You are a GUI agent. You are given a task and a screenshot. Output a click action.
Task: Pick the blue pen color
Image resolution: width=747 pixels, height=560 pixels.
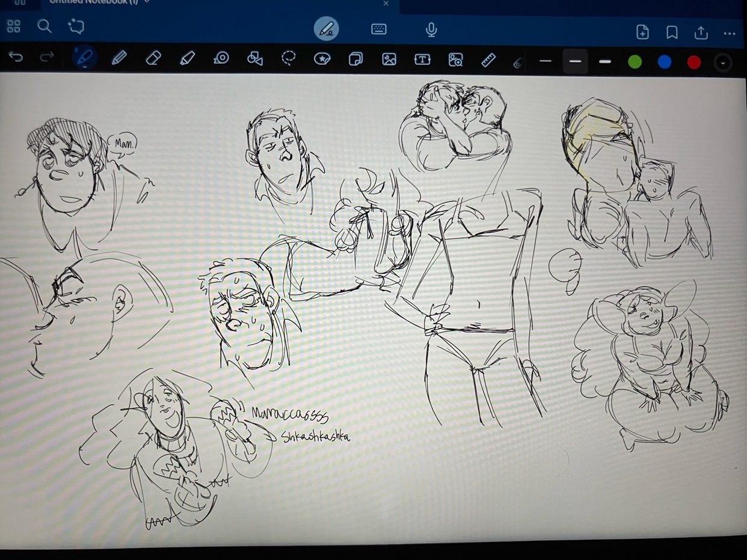[664, 62]
